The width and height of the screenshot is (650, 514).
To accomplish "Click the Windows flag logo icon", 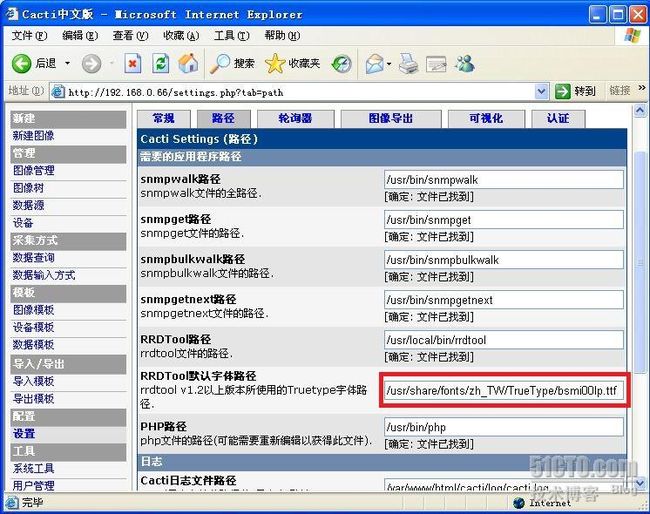I will 633,36.
